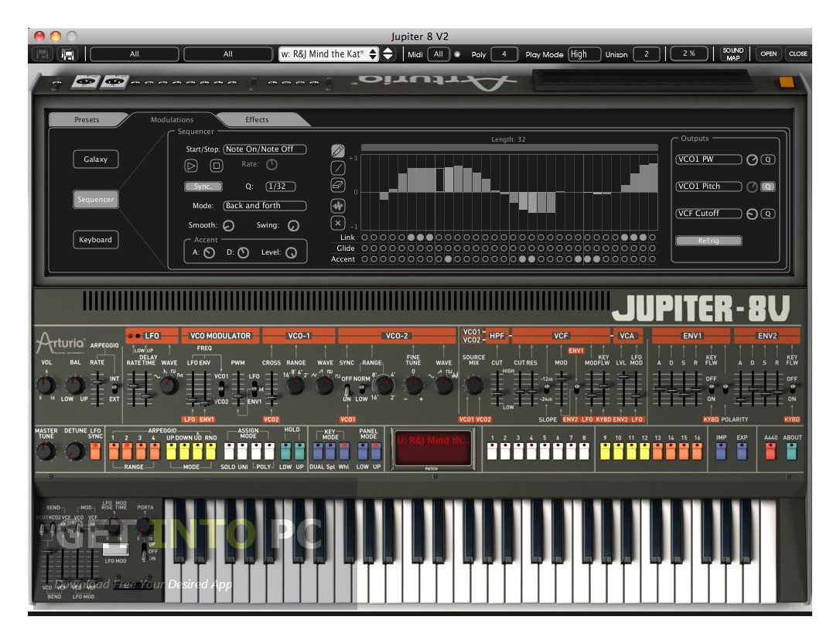Viewport: 840px width, 644px height.
Task: Toggle Arpeggio RND mode yellow button
Action: click(210, 451)
